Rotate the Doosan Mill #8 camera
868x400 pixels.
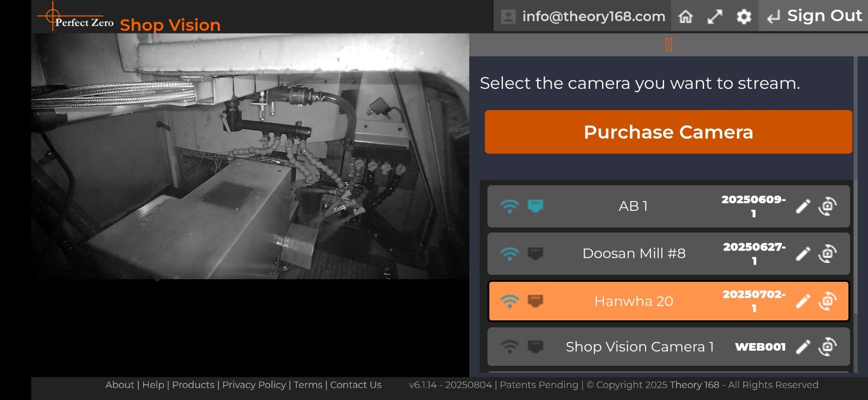point(827,254)
